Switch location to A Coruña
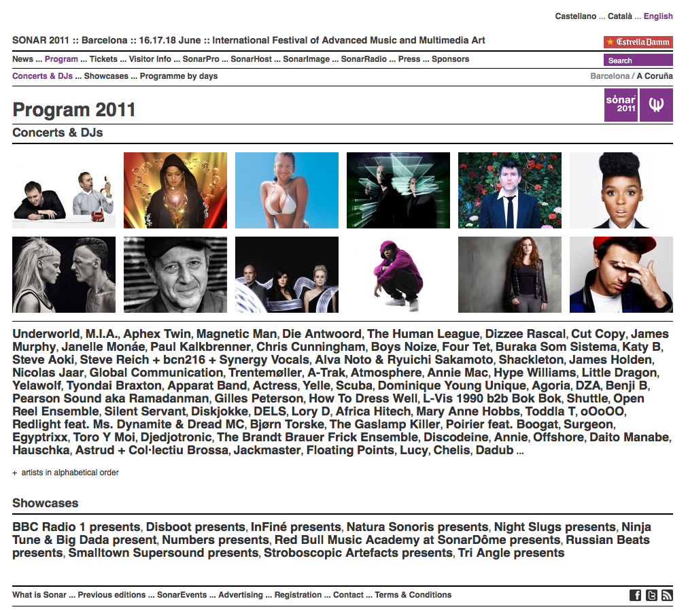 click(655, 76)
